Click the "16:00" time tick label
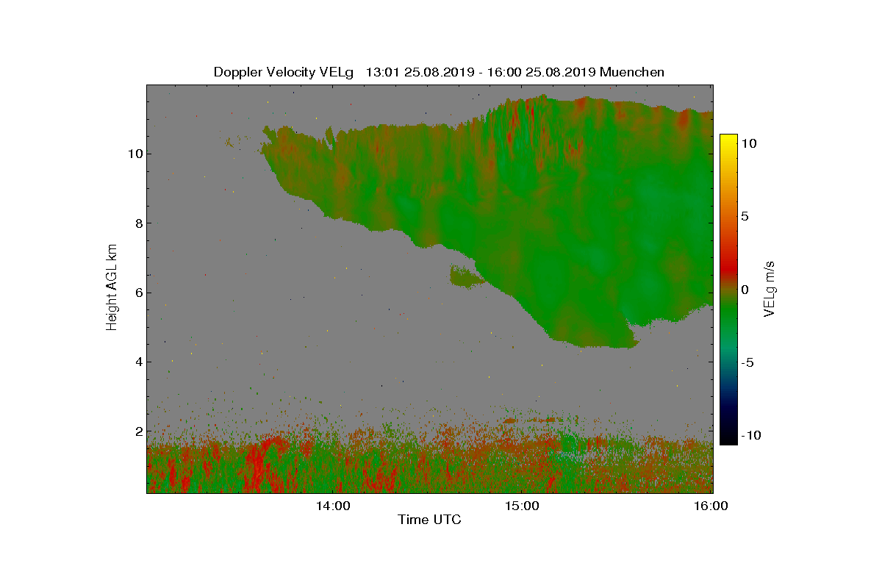This screenshot has height=588, width=882. click(711, 506)
